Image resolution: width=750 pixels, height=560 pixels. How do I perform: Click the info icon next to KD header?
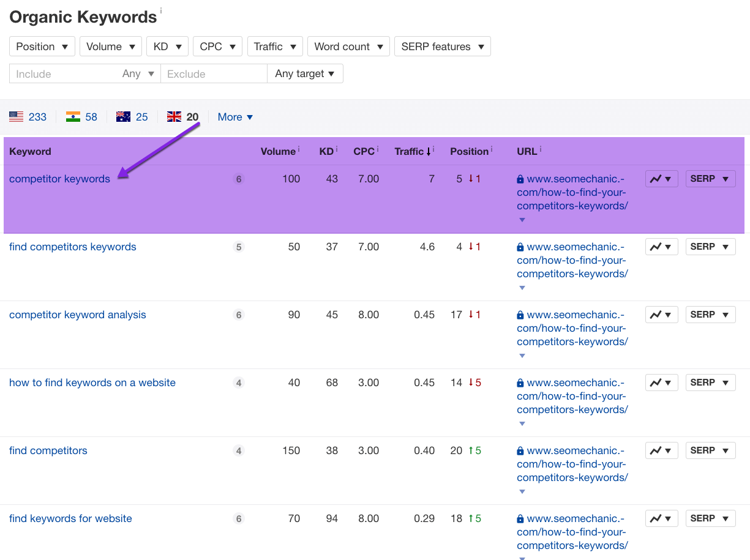coord(337,150)
